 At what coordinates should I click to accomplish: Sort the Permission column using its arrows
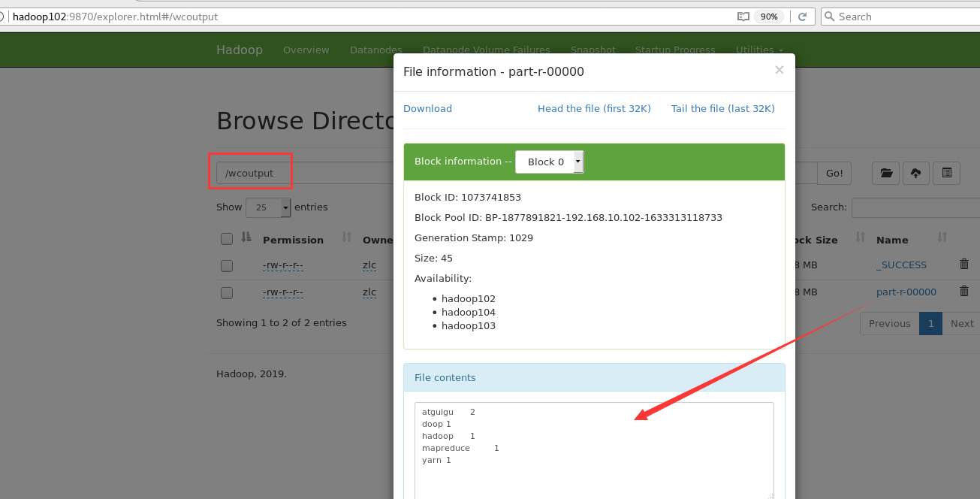pyautogui.click(x=346, y=237)
